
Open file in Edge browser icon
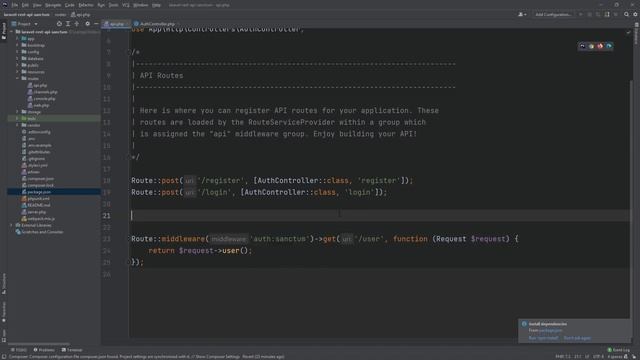tap(609, 46)
